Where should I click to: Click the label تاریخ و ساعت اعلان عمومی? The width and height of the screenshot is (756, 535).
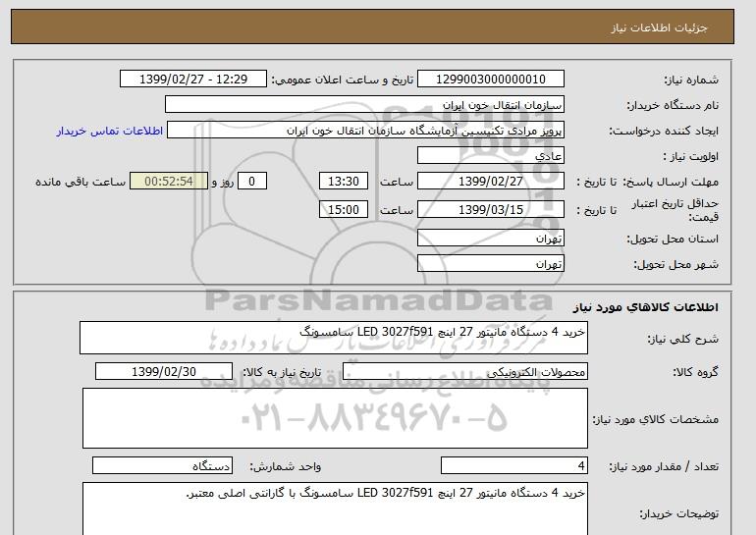[343, 80]
